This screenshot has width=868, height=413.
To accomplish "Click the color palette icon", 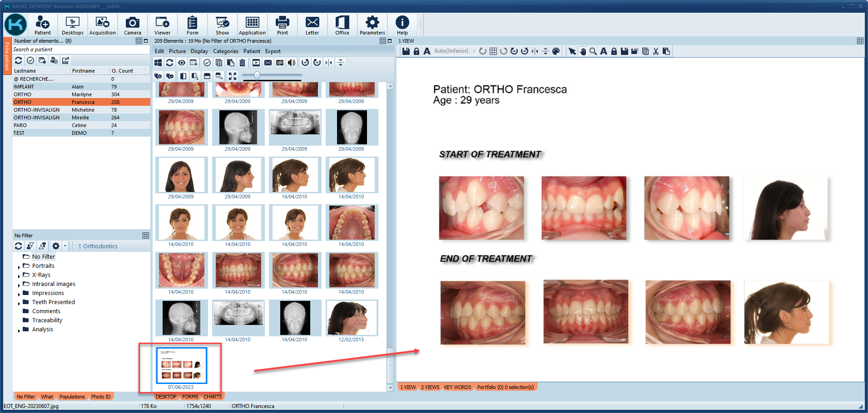I will pyautogui.click(x=556, y=51).
